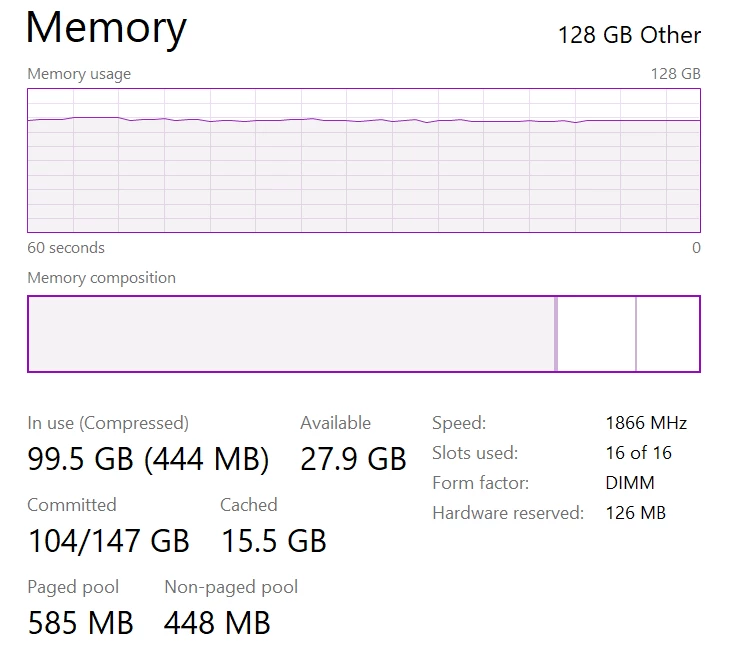Click the 128 GB graph maximum label
731x664 pixels.
pyautogui.click(x=676, y=74)
